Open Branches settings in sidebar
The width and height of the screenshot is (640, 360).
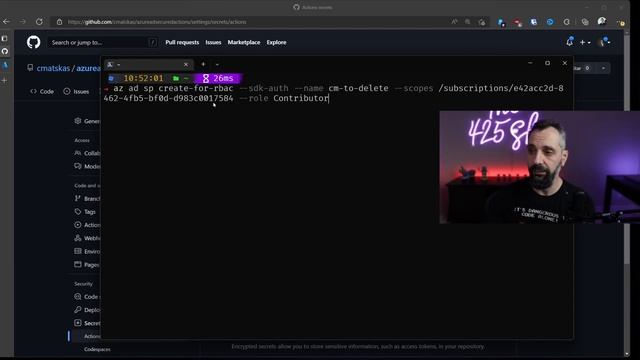point(87,198)
